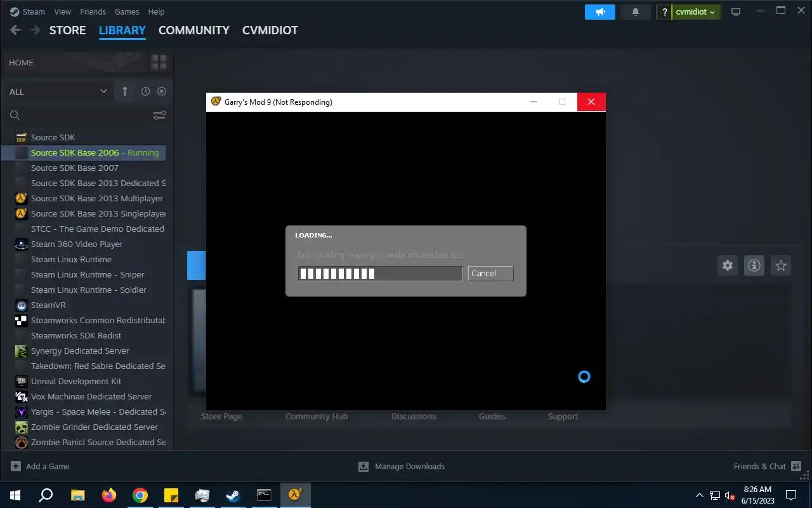Go to library HOME

click(21, 62)
